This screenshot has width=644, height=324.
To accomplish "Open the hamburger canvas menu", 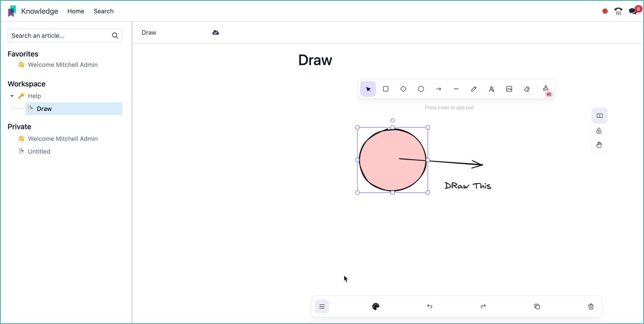I will (x=322, y=306).
